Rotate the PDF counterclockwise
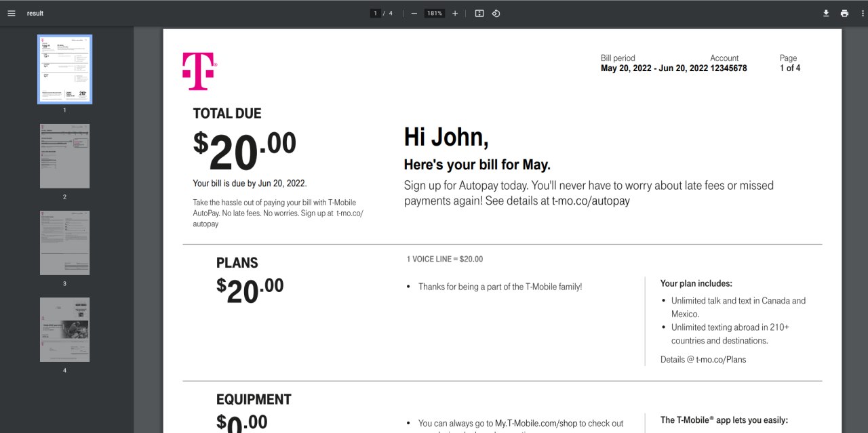 496,13
